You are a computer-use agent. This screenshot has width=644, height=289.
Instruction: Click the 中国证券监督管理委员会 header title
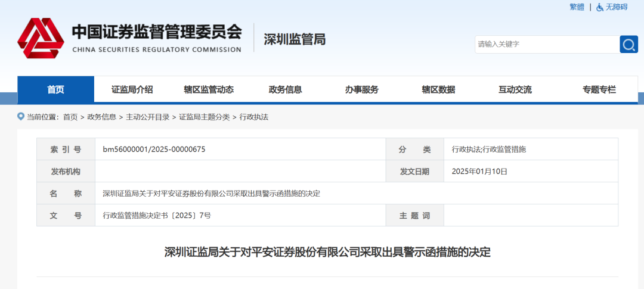tap(157, 32)
